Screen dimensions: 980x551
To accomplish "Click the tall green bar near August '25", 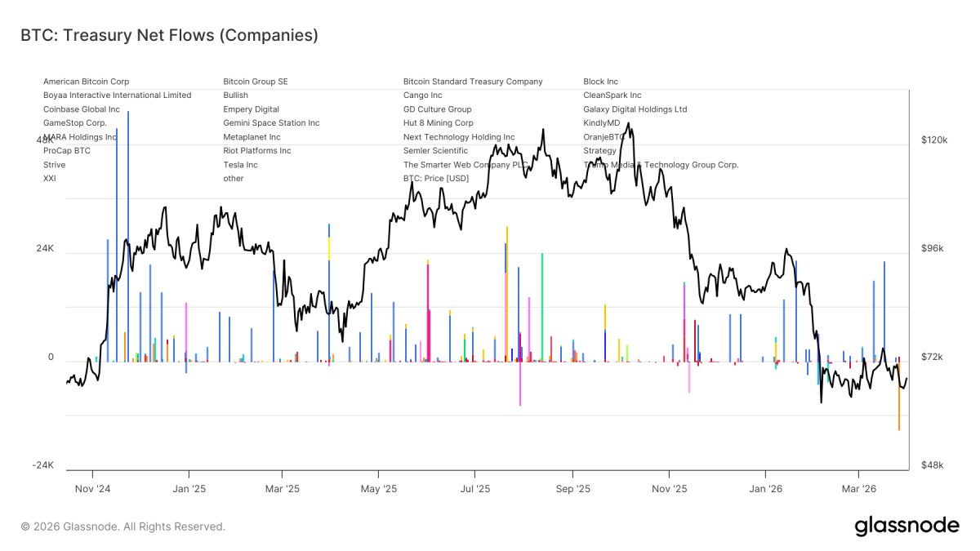I will (x=541, y=307).
